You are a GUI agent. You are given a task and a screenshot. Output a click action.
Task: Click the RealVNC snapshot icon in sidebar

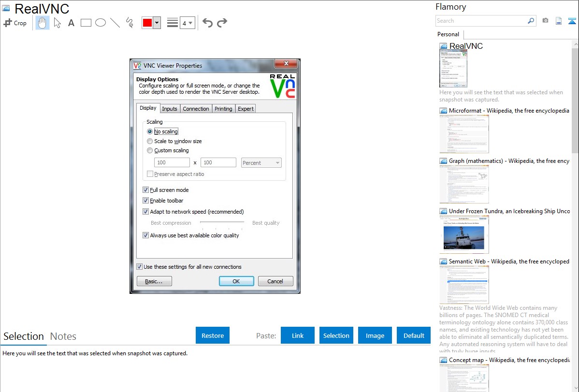pyautogui.click(x=443, y=46)
